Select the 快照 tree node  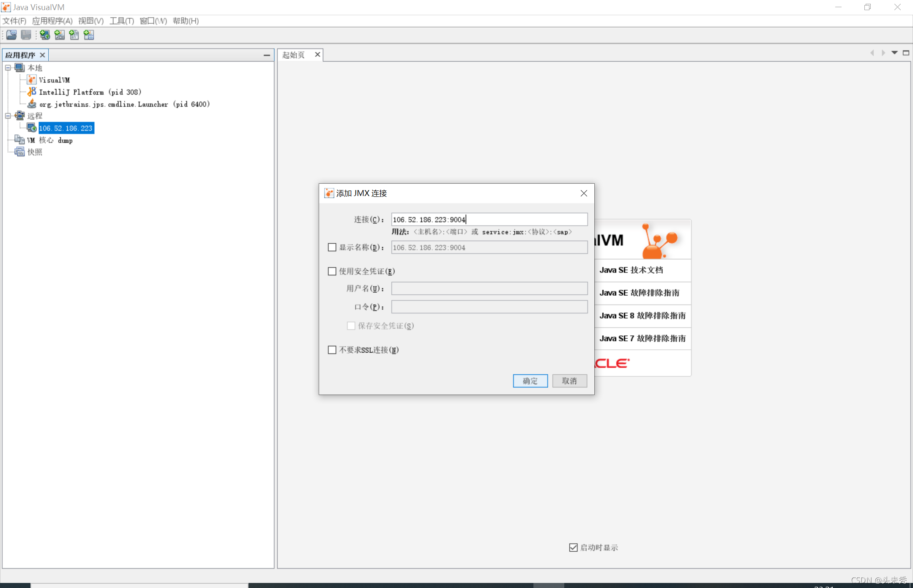pos(35,152)
